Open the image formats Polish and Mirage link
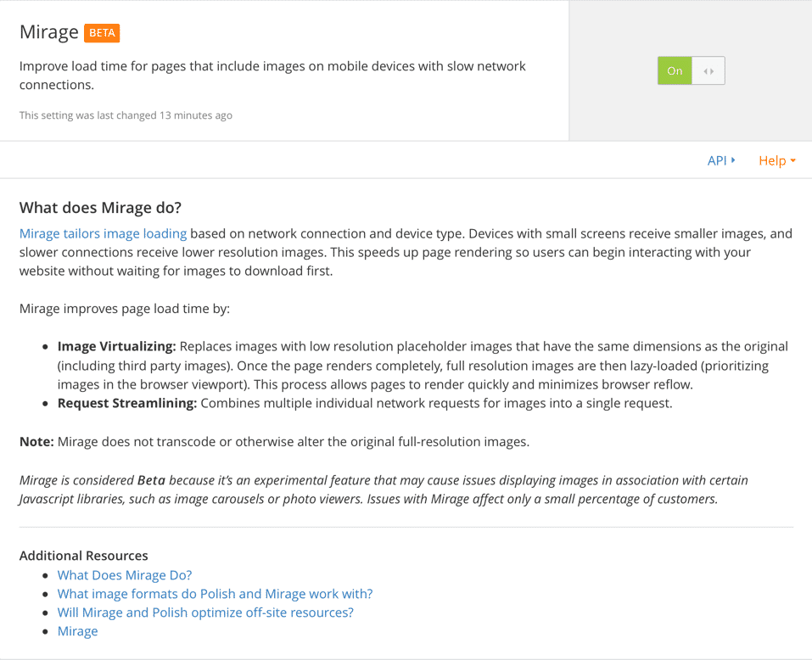The width and height of the screenshot is (812, 660). (x=215, y=594)
